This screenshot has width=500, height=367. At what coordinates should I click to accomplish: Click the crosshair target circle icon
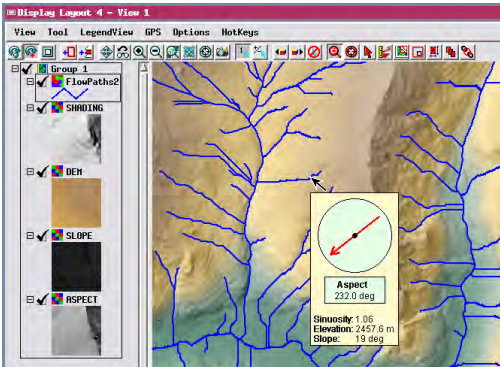tap(206, 52)
